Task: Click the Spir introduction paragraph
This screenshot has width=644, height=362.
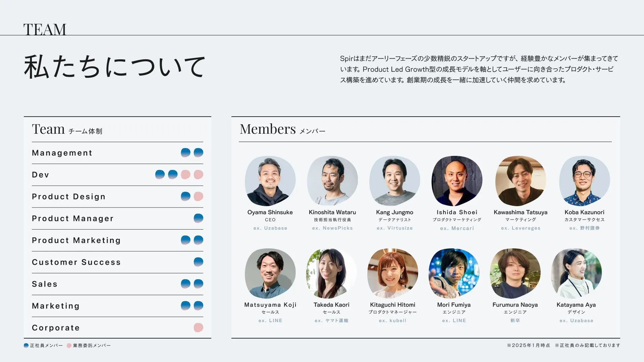Action: coord(479,69)
